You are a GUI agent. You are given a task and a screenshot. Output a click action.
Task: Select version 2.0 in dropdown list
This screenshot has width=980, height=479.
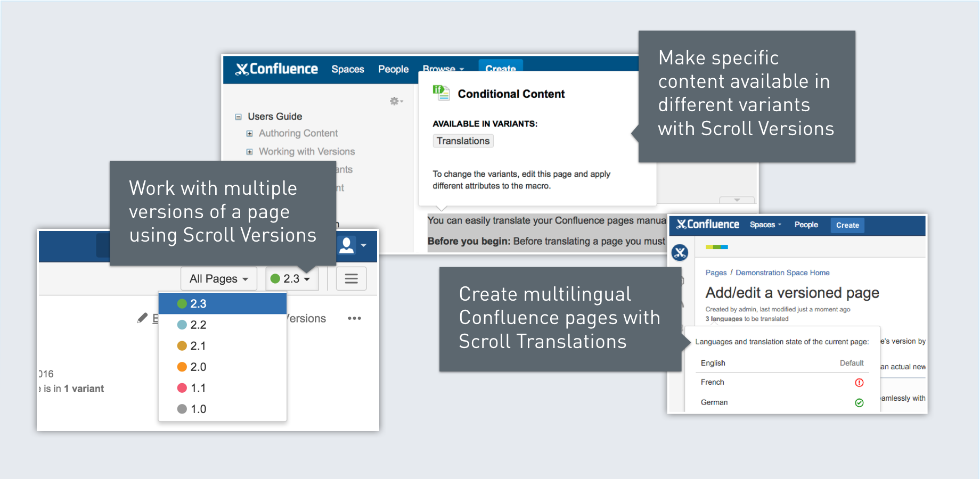point(223,367)
